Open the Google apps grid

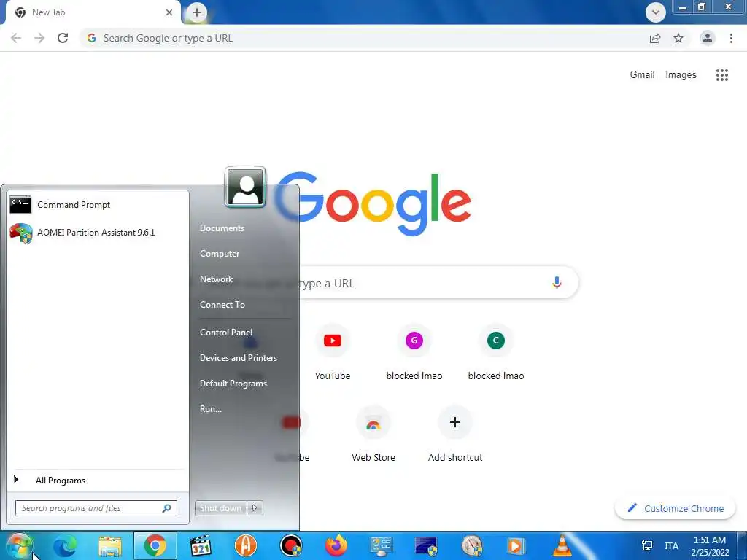(x=722, y=75)
